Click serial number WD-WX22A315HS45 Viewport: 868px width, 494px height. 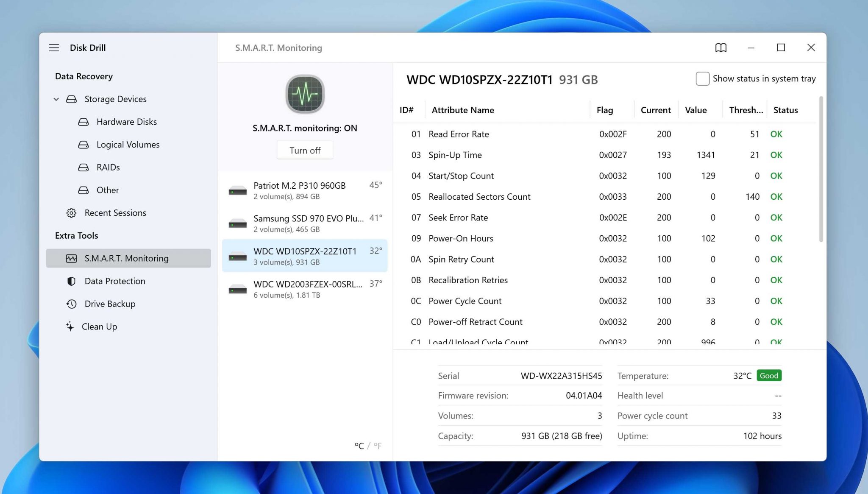(x=561, y=376)
